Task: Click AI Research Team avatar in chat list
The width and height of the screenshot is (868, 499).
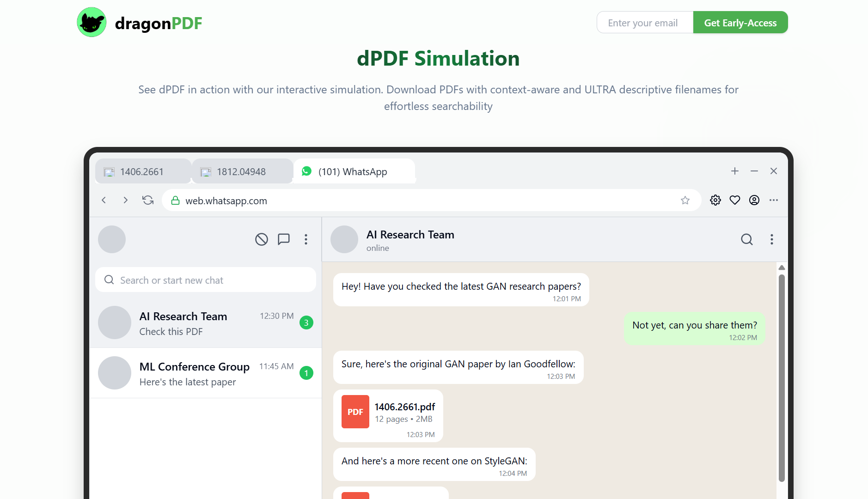Action: click(x=115, y=323)
